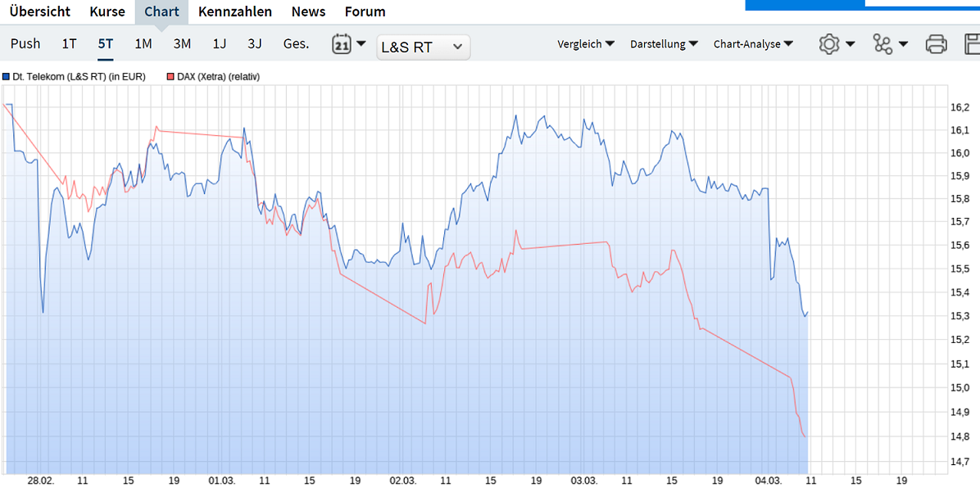Print the chart with printer icon

tap(937, 43)
